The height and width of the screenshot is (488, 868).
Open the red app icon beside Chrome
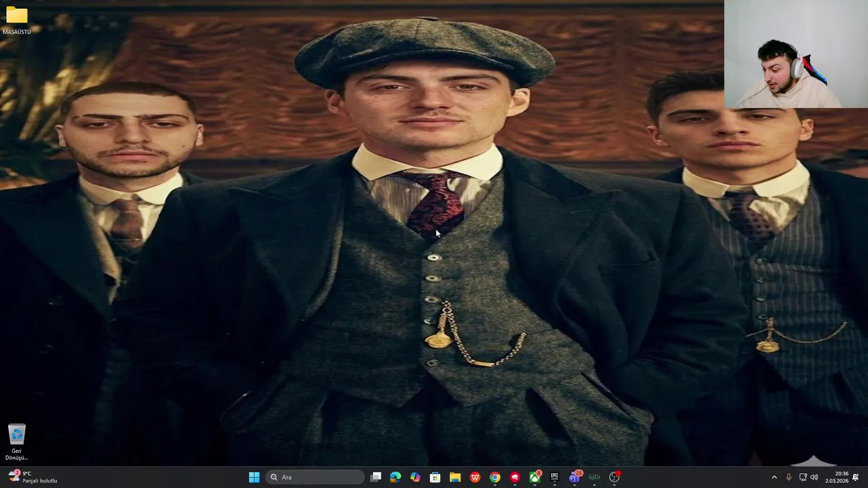pos(515,477)
